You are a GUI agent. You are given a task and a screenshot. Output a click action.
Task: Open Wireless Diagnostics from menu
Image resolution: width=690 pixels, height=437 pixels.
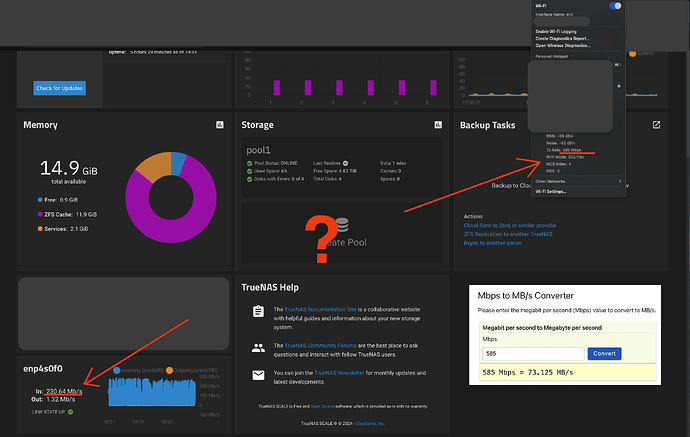(563, 46)
